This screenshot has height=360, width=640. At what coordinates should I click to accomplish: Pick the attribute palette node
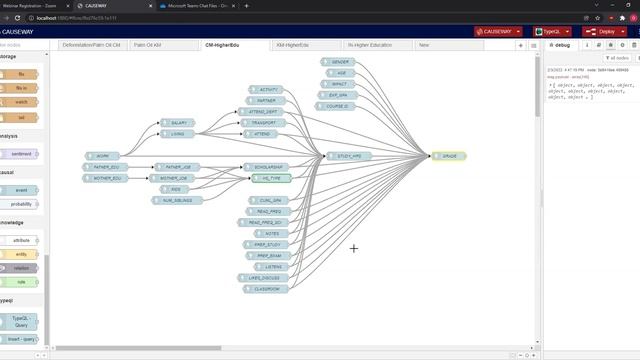coord(19,240)
